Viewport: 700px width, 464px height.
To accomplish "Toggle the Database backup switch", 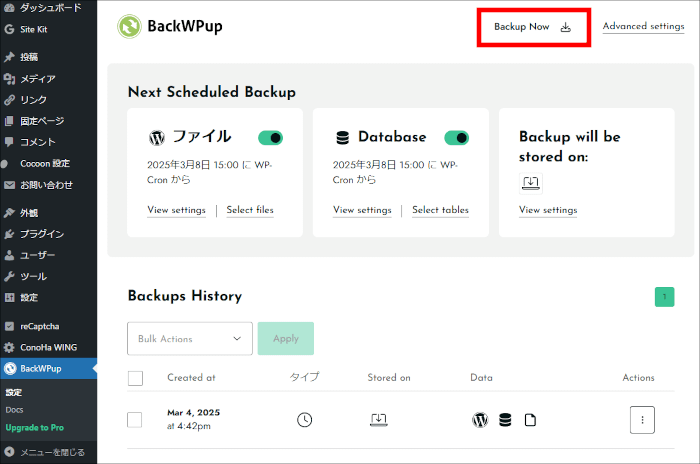I will pos(456,138).
